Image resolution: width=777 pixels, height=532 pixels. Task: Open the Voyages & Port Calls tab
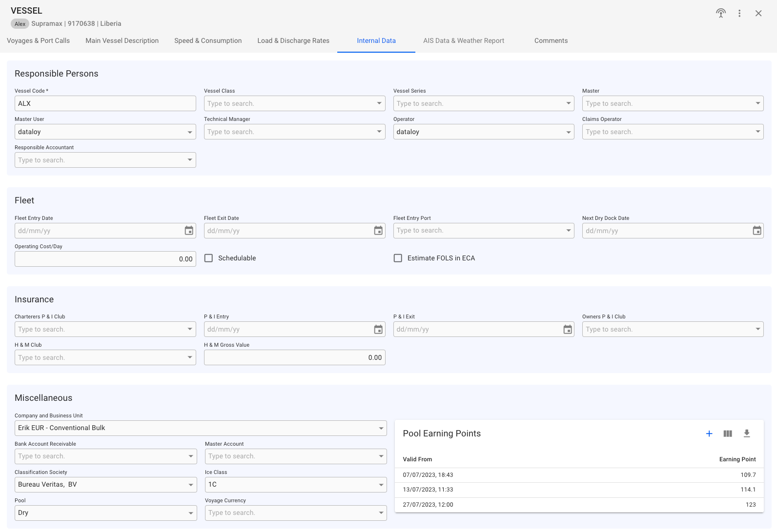tap(38, 41)
